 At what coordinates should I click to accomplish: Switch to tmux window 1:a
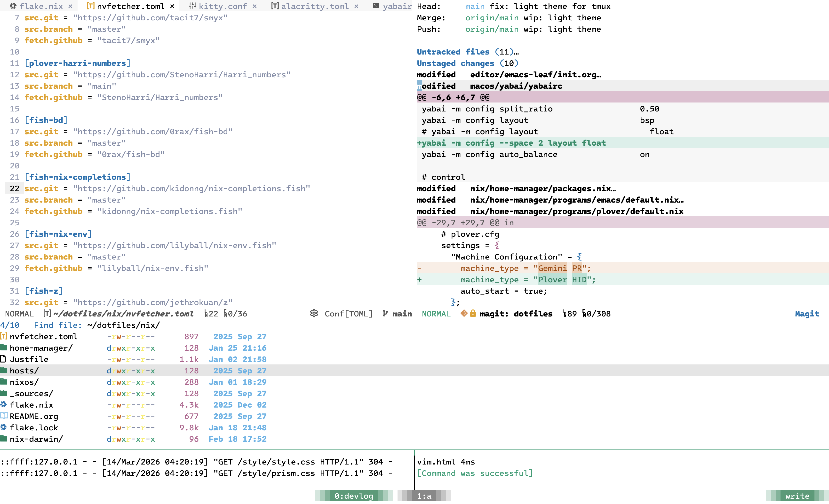coord(423,495)
